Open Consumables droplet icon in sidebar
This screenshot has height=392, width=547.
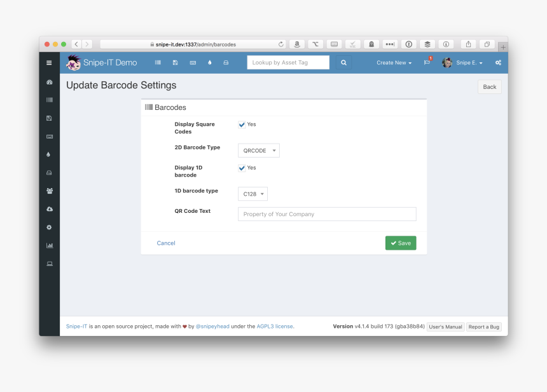(x=48, y=154)
